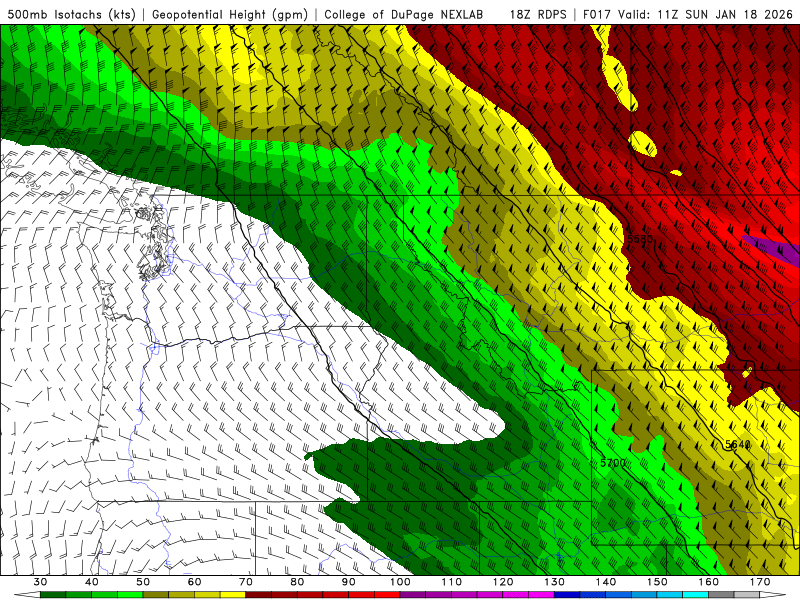800x600 pixels.
Task: Click the 50 tick label on the legend
Action: [143, 582]
